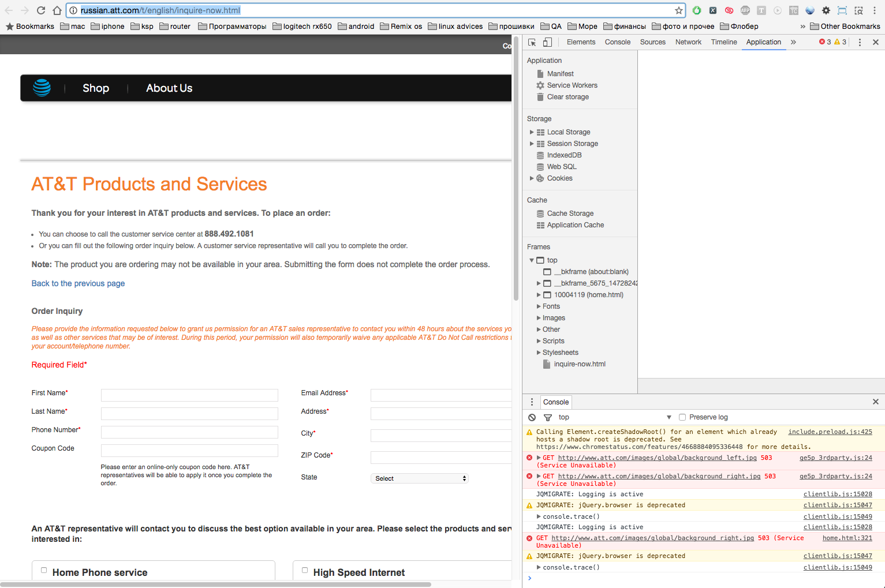885x588 pixels.
Task: Open the DevTools customize three-dot menu
Action: click(x=860, y=42)
